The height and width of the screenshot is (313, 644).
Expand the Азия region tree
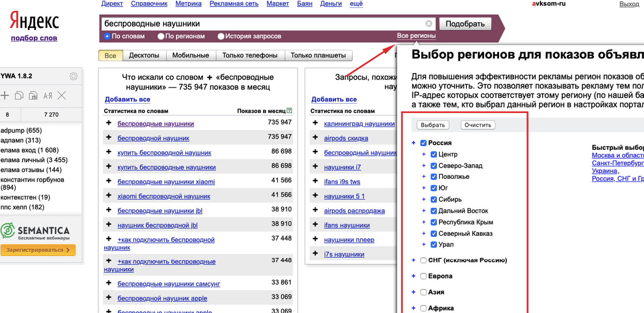(x=413, y=292)
